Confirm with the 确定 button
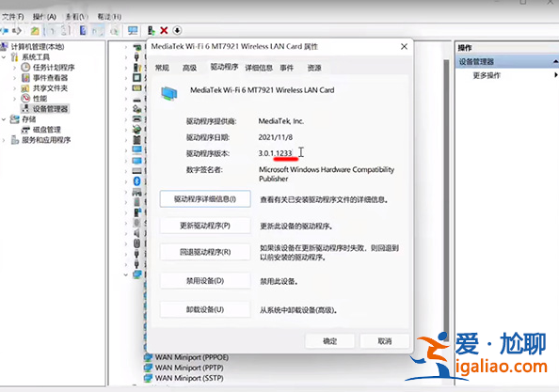This screenshot has width=559, height=392. (x=329, y=341)
